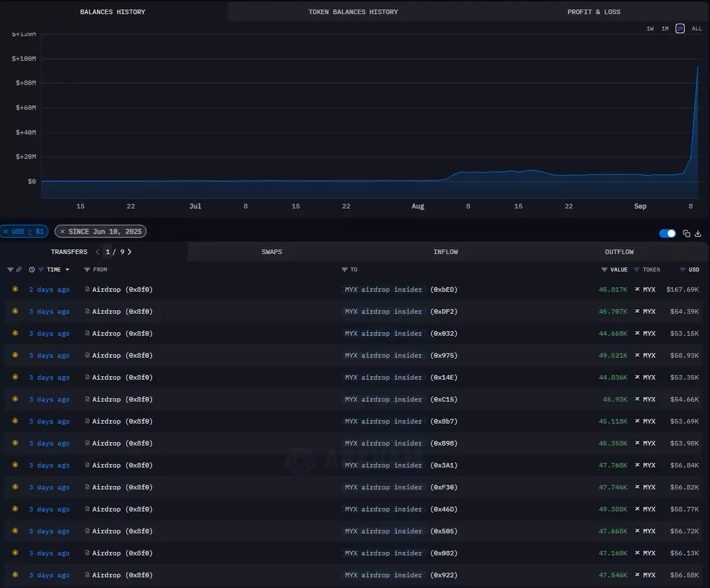The height and width of the screenshot is (588, 710).
Task: Open the filter icon for the VALUE column
Action: tap(604, 270)
